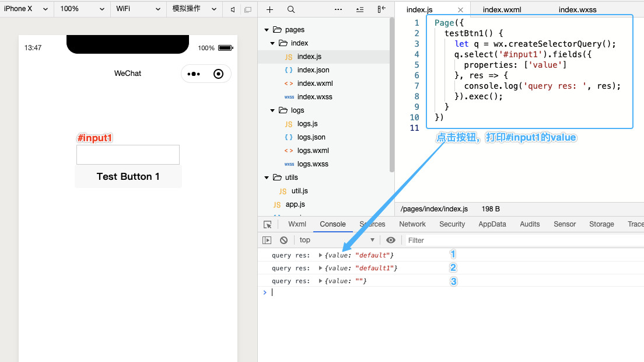
Task: Collapse the logs folder
Action: 272,110
